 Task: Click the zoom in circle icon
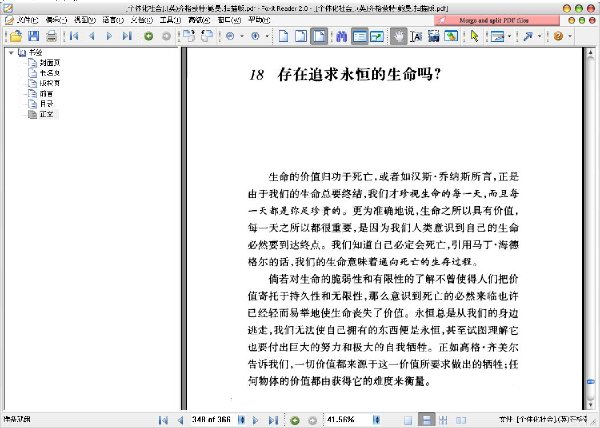[x=255, y=36]
